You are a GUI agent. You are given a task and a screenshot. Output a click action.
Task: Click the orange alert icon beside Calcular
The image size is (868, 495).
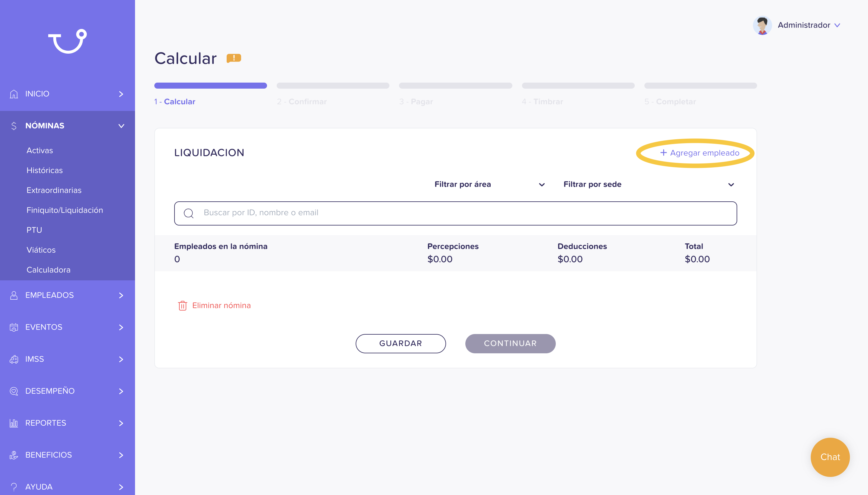pyautogui.click(x=234, y=58)
